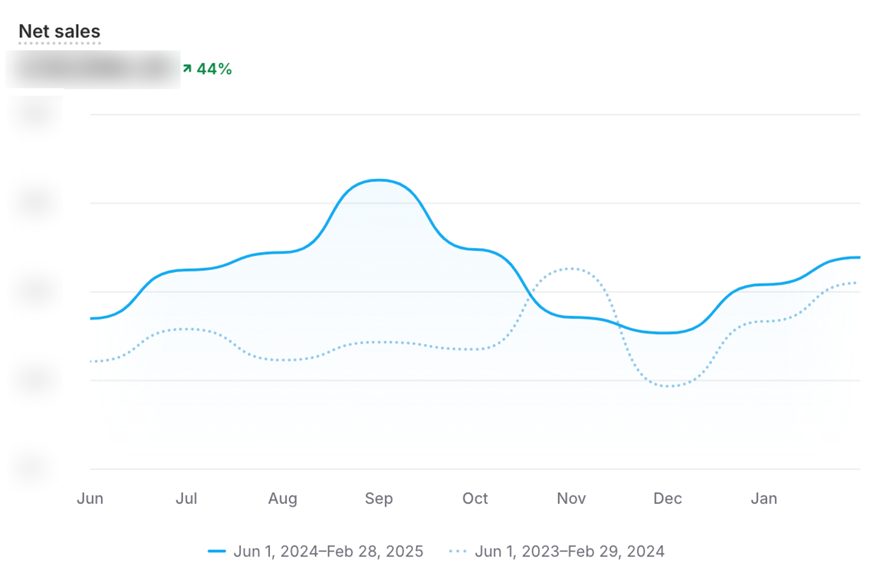The image size is (883, 588).
Task: Click the Jan label on x-axis
Action: 764,498
